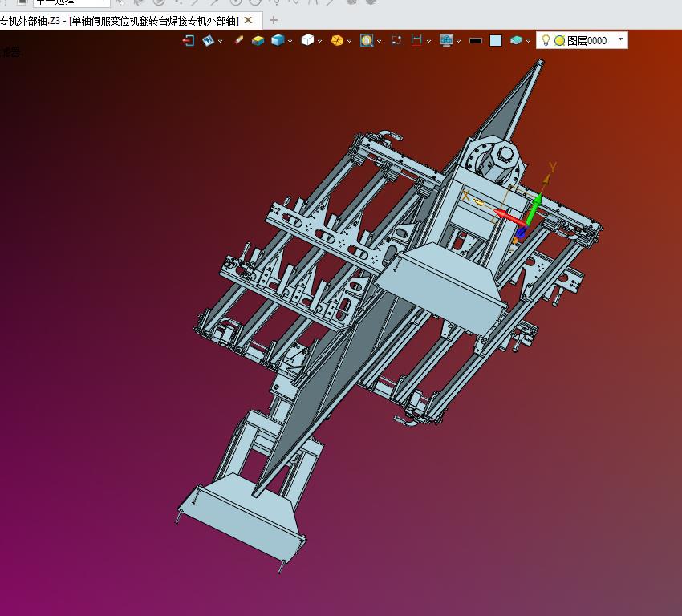This screenshot has width=682, height=616.
Task: Expand the view orientation dropdown arrow
Action: pos(220,41)
